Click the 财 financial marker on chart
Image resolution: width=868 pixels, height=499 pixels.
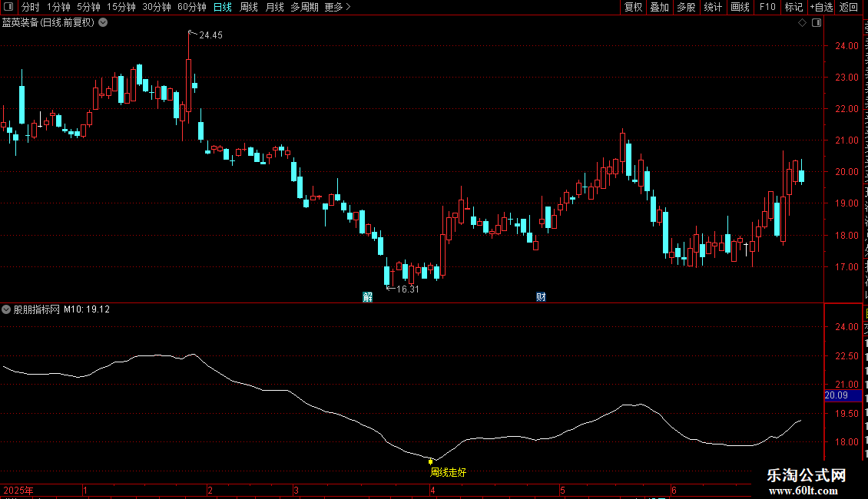pos(541,297)
